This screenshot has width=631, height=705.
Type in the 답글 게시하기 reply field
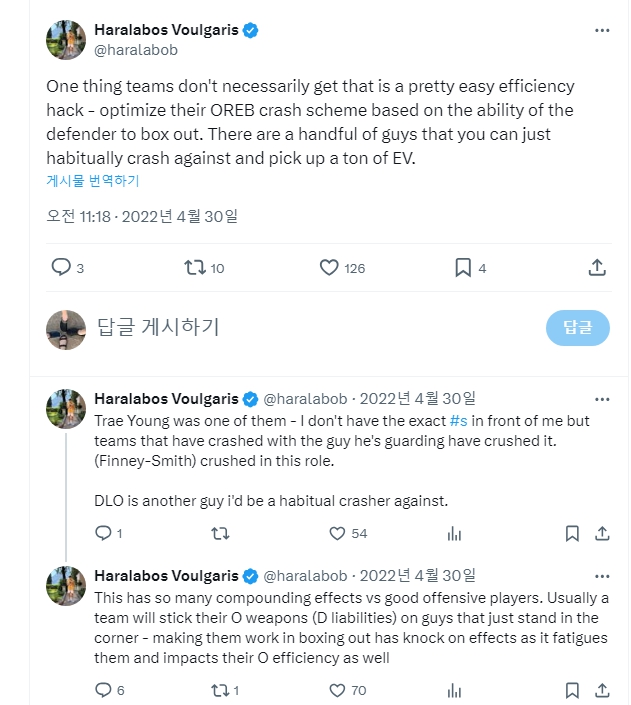pyautogui.click(x=300, y=327)
